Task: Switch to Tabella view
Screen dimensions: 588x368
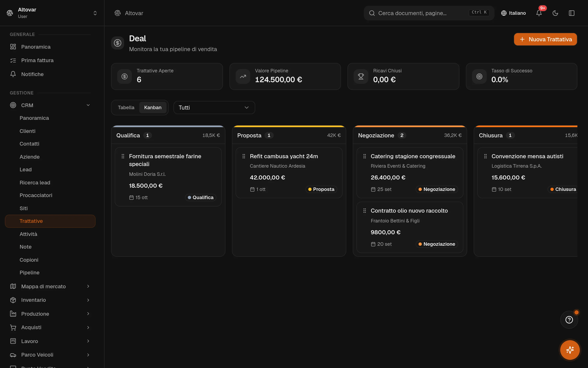Action: click(x=126, y=107)
